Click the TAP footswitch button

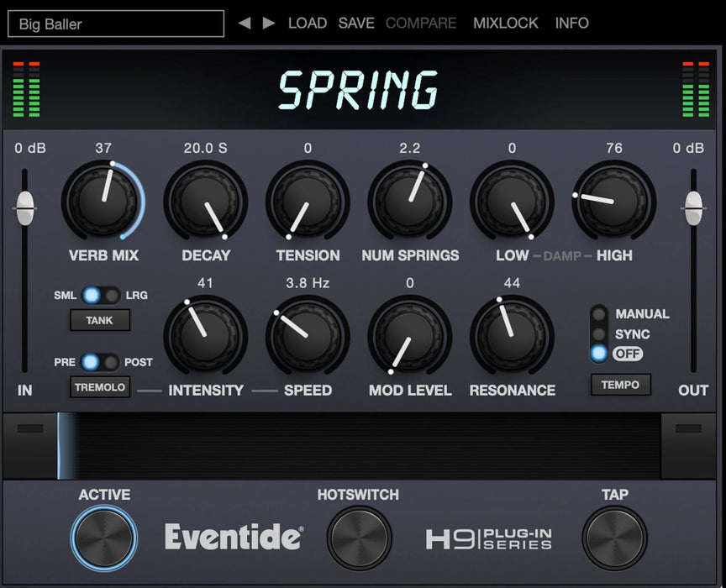(x=614, y=538)
